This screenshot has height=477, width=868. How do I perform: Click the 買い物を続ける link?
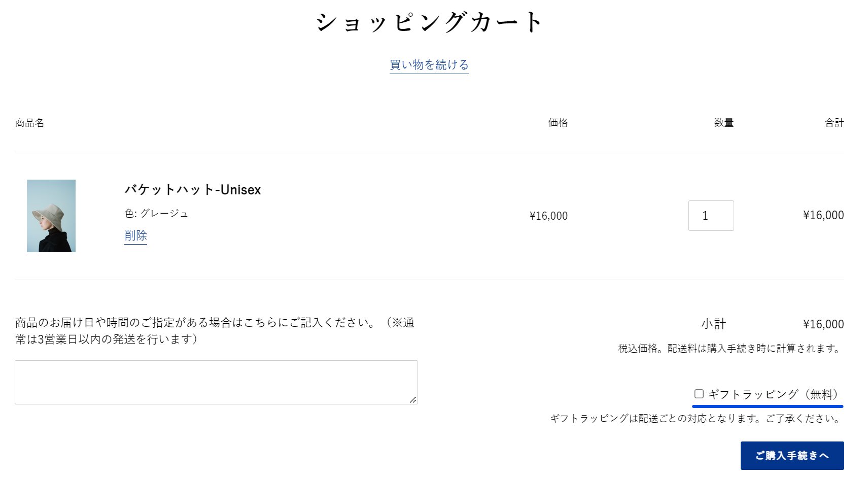[429, 65]
